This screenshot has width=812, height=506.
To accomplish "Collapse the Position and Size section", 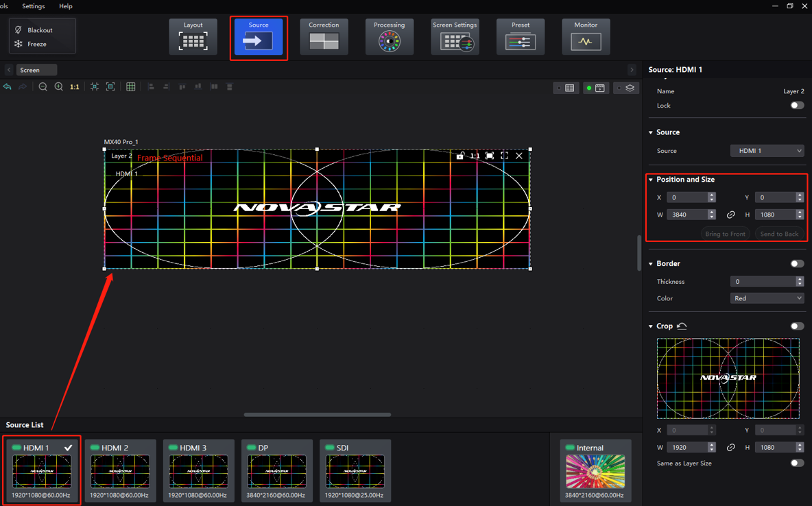I will (651, 180).
